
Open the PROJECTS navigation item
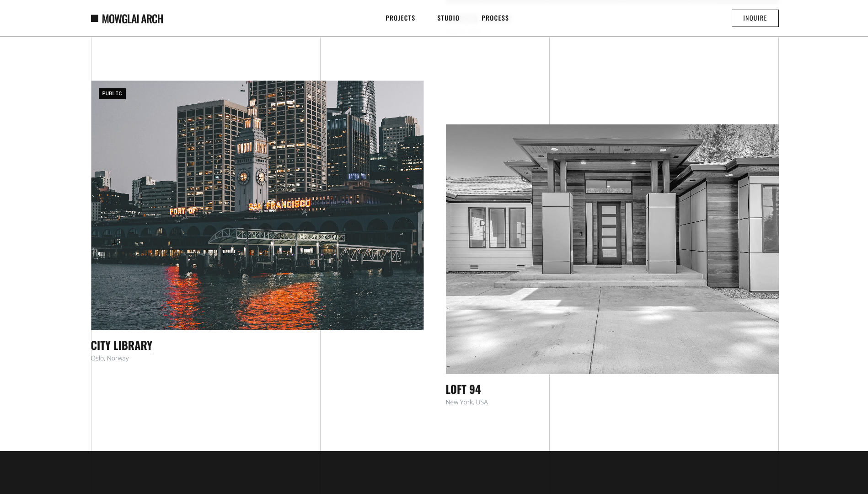[401, 18]
